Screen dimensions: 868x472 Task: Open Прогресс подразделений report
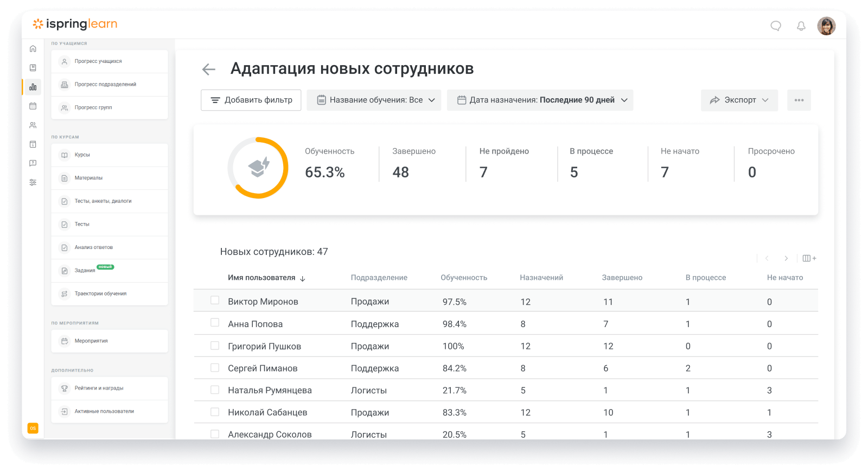tap(110, 85)
